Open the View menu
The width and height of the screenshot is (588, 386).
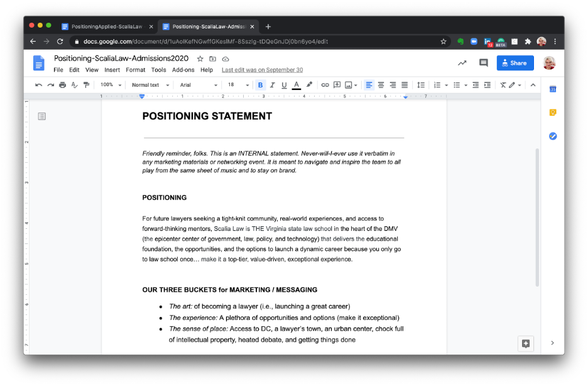pyautogui.click(x=92, y=70)
